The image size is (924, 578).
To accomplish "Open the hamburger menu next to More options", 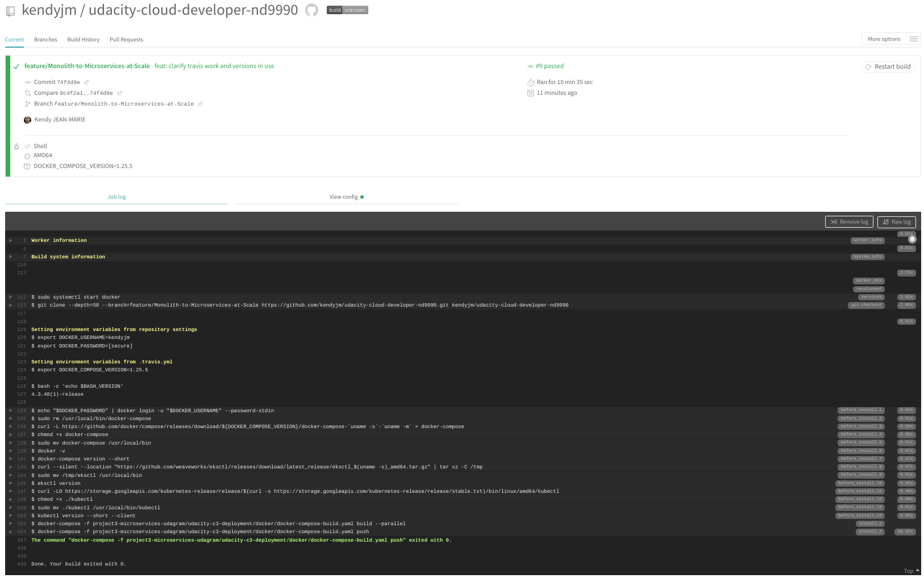I will (913, 39).
